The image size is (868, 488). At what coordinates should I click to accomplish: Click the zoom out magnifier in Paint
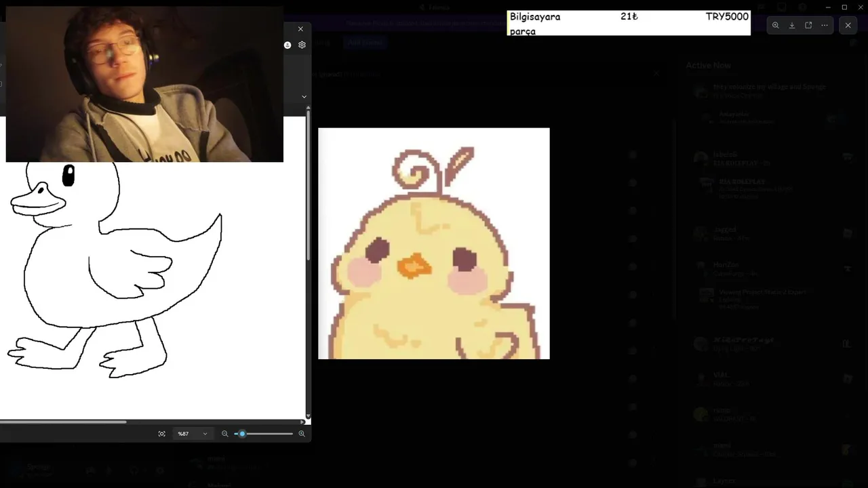[225, 434]
